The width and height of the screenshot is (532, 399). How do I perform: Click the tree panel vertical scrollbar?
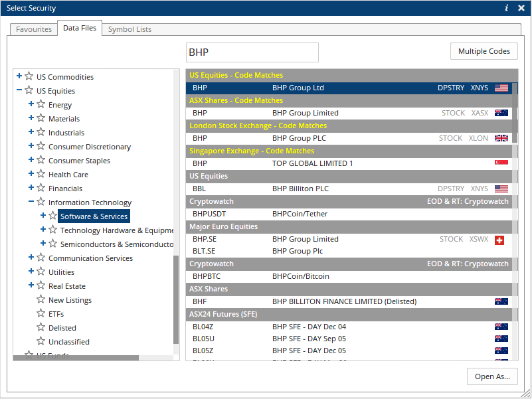(x=176, y=299)
